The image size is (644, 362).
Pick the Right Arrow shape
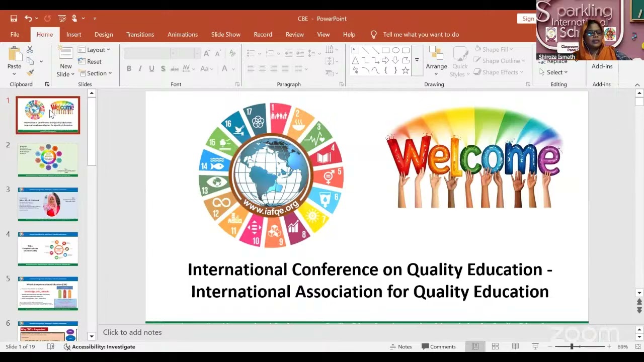click(x=385, y=60)
